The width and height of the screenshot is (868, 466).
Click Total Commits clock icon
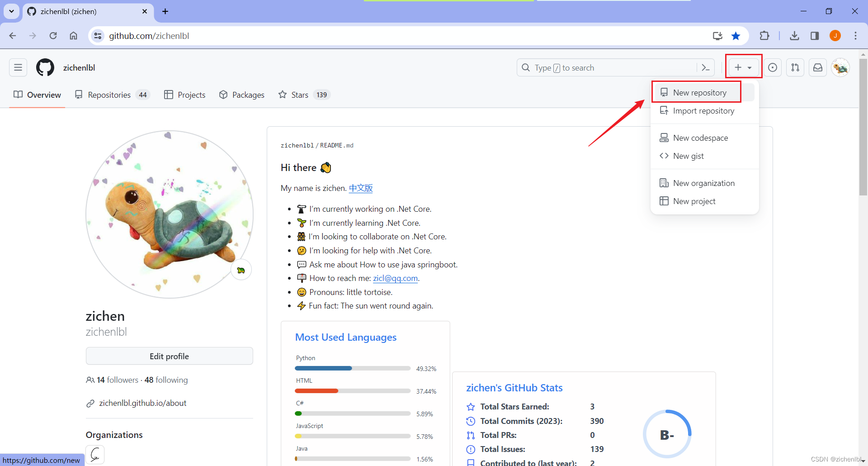tap(471, 421)
